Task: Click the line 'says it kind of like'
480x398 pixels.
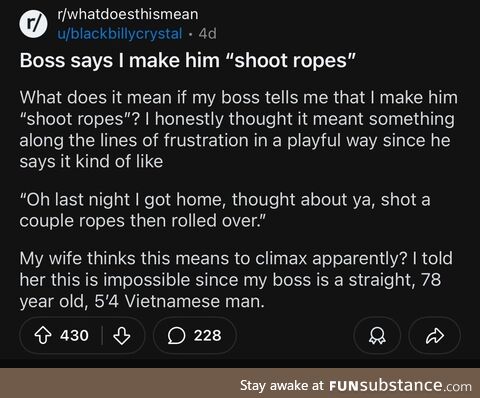Action: 91,162
